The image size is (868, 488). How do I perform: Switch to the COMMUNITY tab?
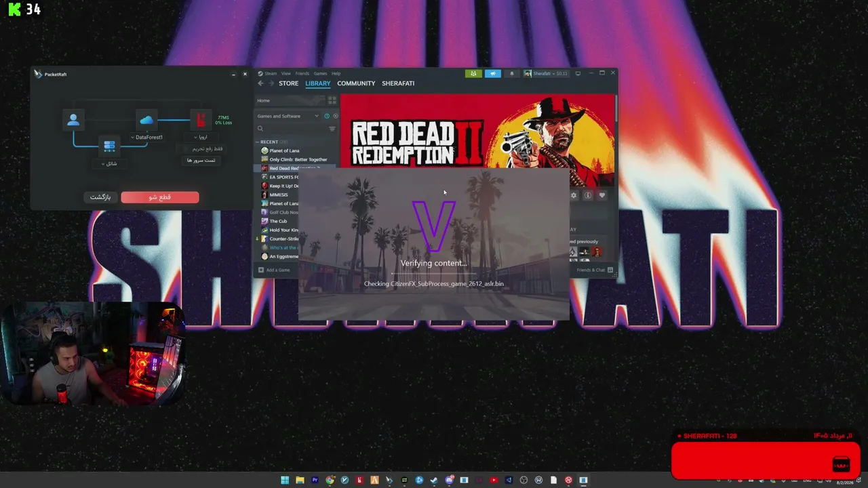pos(356,83)
